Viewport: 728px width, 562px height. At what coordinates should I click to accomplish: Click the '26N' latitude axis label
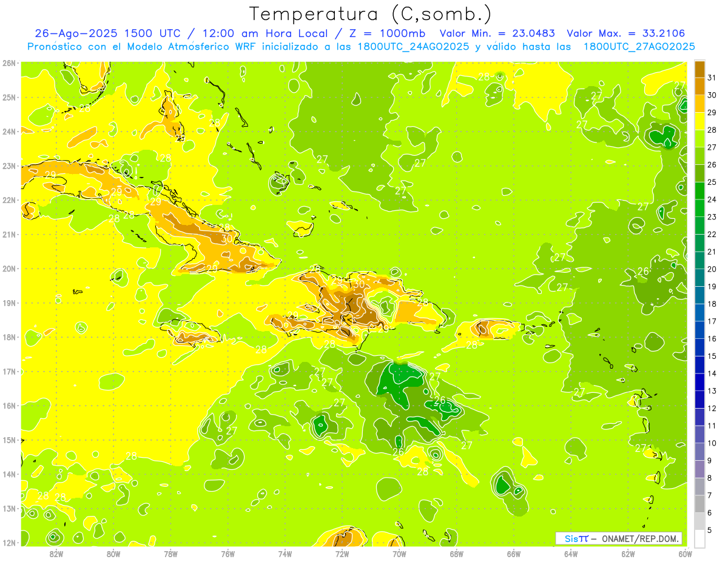pos(9,63)
